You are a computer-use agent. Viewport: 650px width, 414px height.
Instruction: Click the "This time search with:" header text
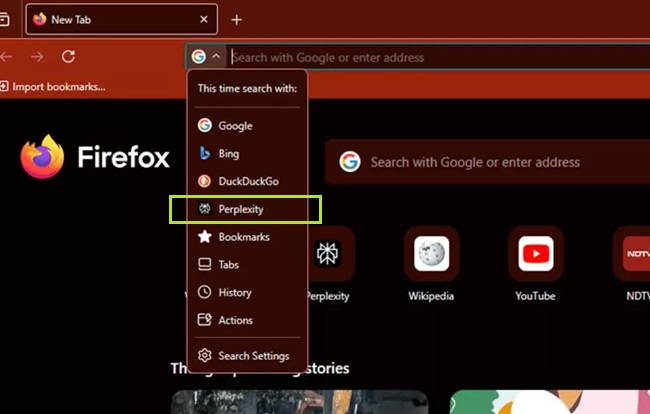coord(247,88)
